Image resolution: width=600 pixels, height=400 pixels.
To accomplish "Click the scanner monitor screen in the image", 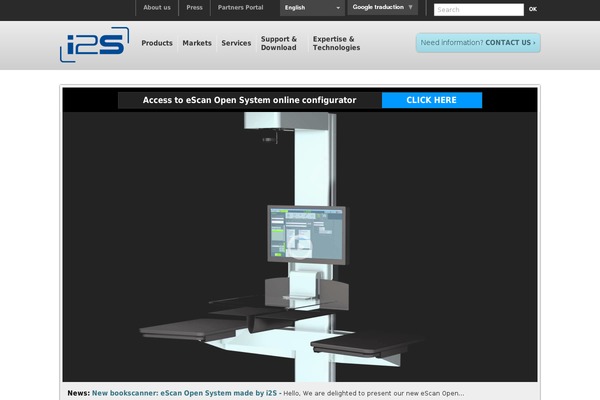I will tap(307, 234).
